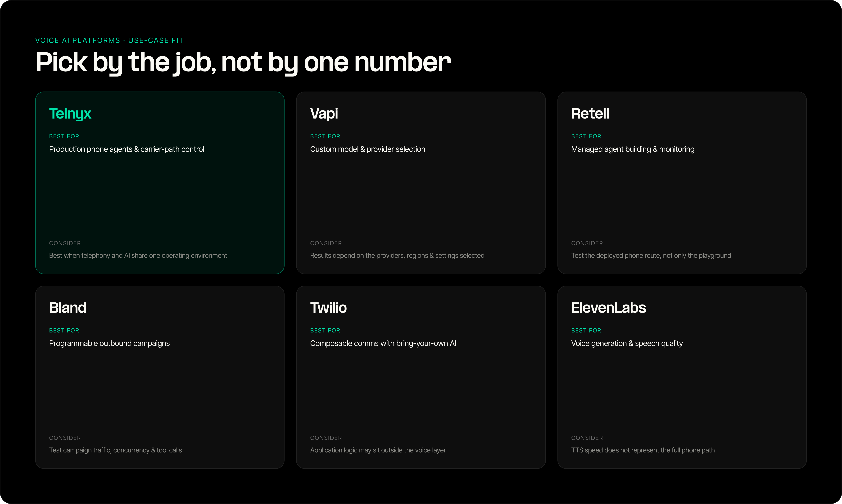Click "Best when telephony and AI share one operating environment"

(138, 256)
